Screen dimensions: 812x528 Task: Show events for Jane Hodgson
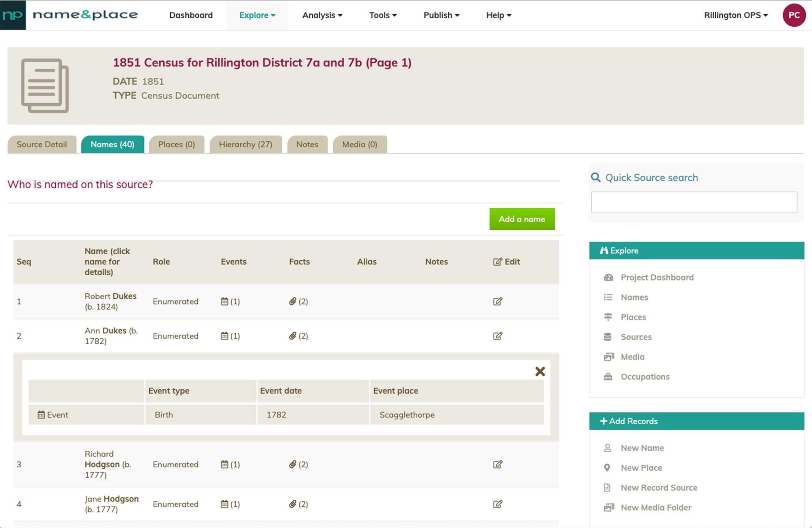[x=230, y=504]
